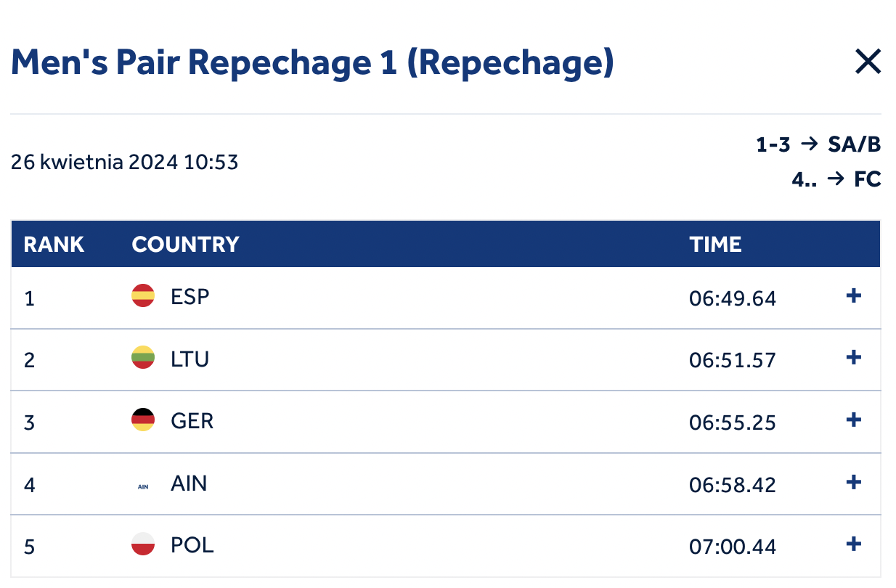896x588 pixels.
Task: Expand ESP row with plus icon
Action: [x=854, y=296]
